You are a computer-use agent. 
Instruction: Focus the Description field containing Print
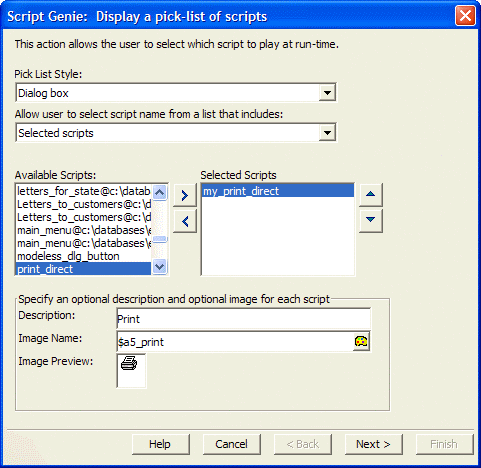click(243, 319)
